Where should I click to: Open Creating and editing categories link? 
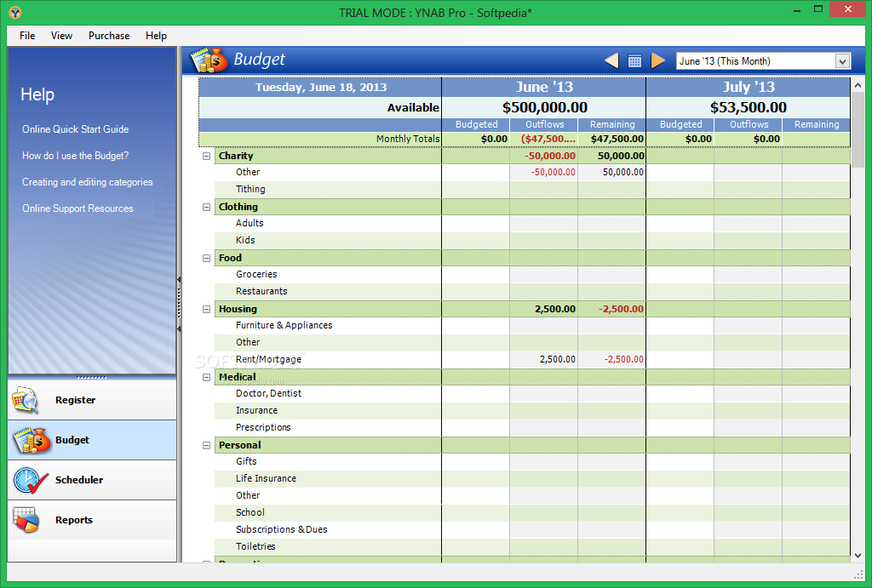click(x=88, y=182)
